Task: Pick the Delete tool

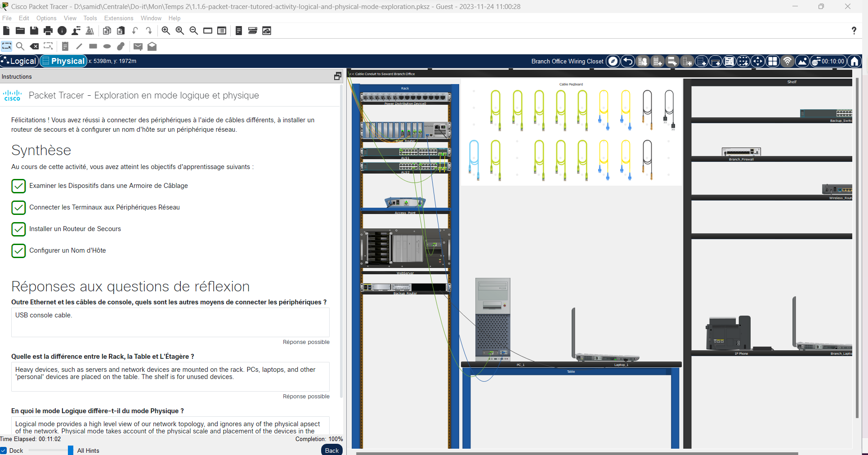Action: click(x=34, y=46)
